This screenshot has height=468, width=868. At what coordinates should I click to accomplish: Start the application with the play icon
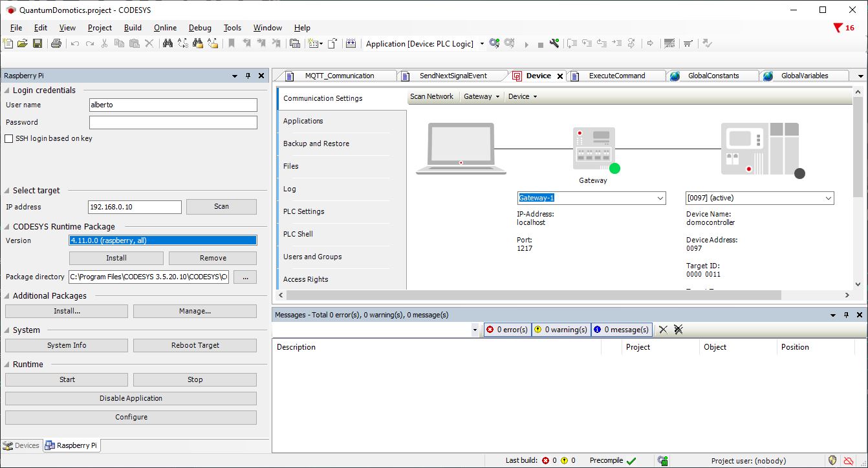[x=526, y=43]
